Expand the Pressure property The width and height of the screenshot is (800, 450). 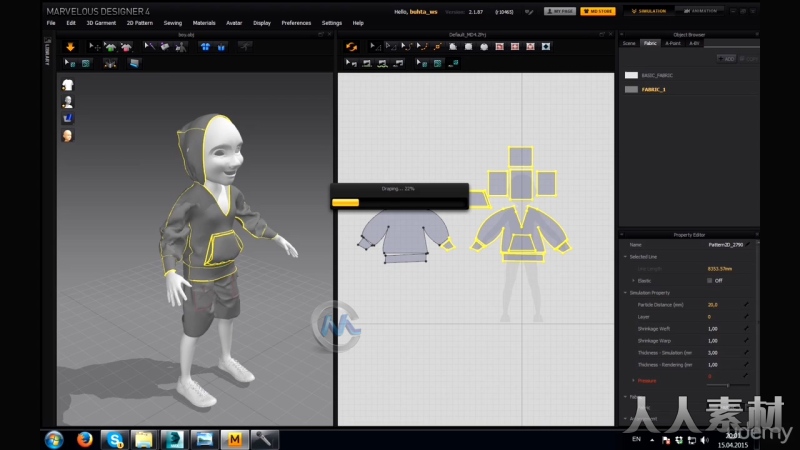tap(634, 381)
